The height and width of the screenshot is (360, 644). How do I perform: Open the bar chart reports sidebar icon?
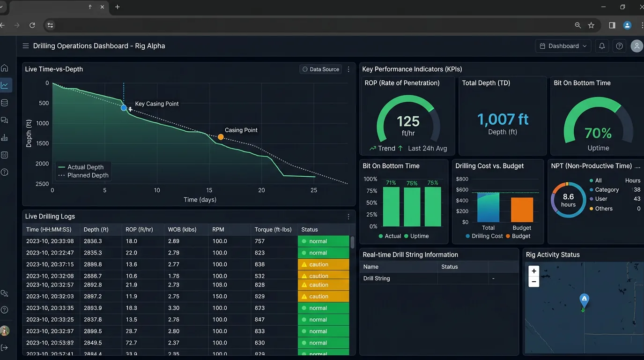[5, 137]
